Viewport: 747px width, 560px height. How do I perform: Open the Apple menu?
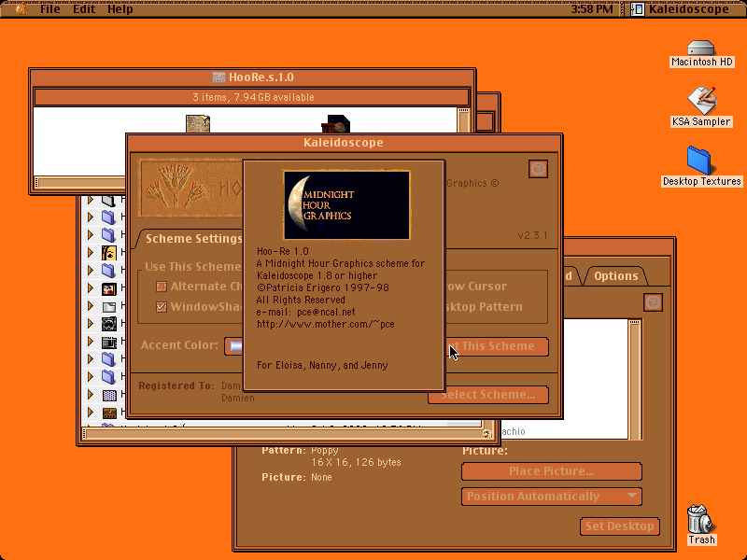pyautogui.click(x=21, y=8)
